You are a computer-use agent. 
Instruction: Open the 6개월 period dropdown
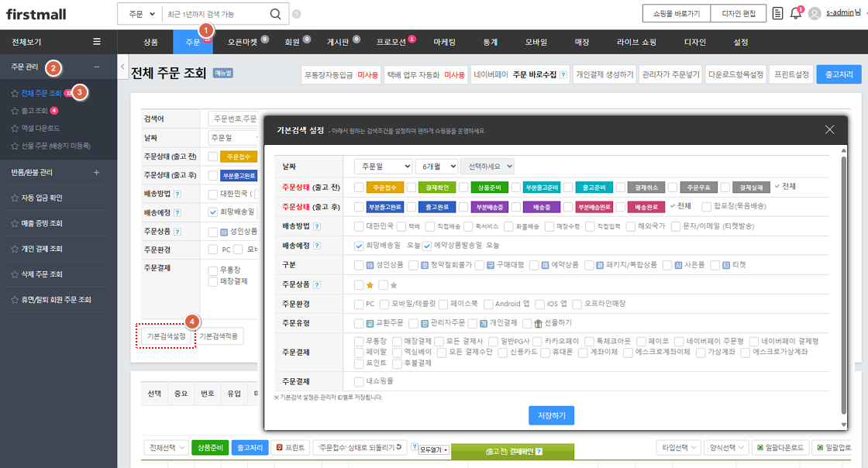[x=436, y=167]
